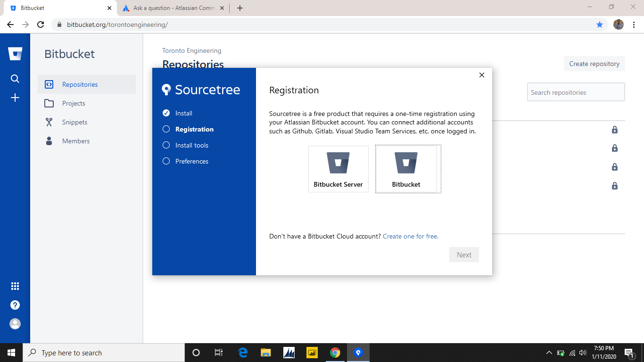Go back in Chrome
Image resolution: width=644 pixels, height=362 pixels.
point(10,25)
